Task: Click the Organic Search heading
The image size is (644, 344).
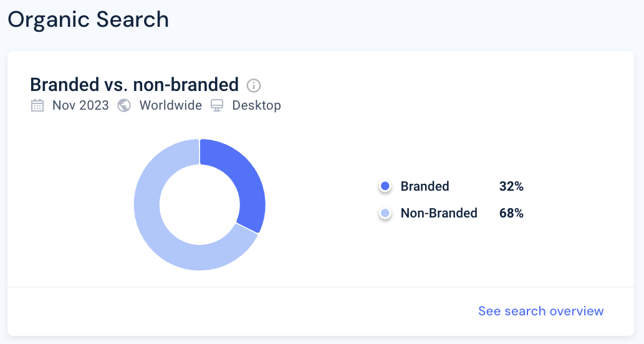Action: tap(89, 19)
